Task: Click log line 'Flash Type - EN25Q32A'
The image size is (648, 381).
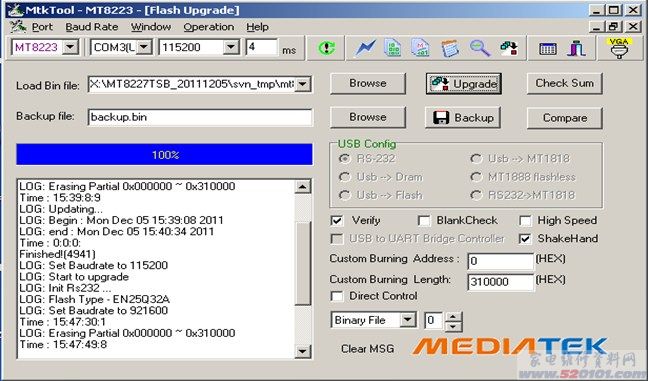Action: tap(95, 299)
